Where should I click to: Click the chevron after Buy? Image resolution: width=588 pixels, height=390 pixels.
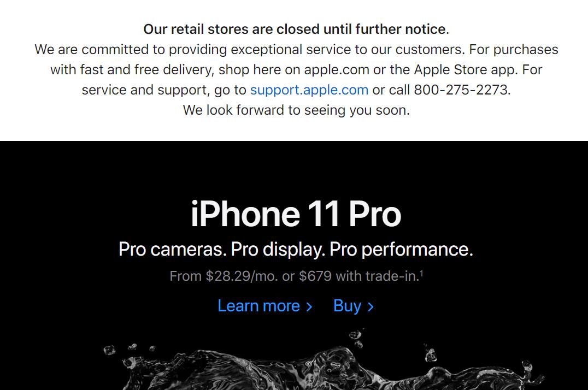371,307
